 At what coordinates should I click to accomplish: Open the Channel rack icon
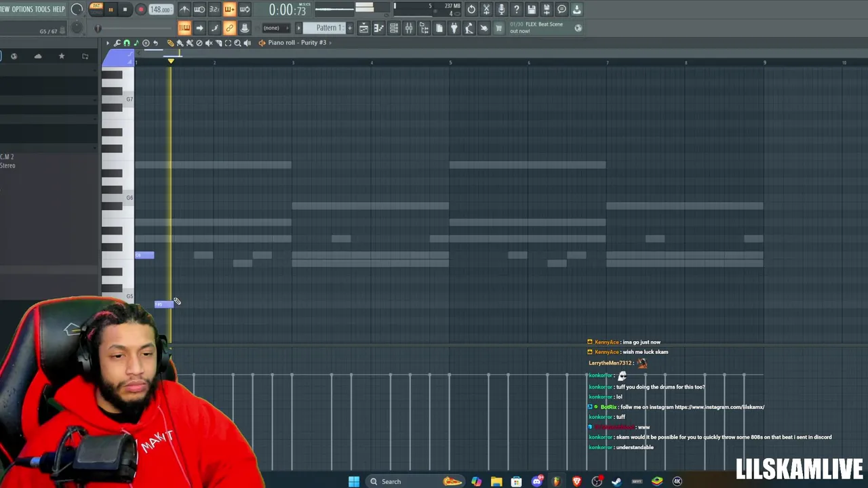393,28
